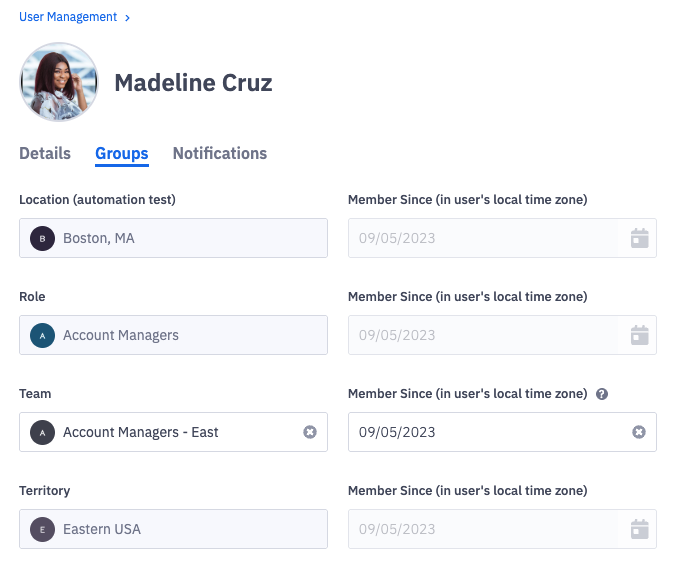Viewport: 680px width, 563px height.
Task: Click the Account Managers - East avatar badge
Action: click(42, 432)
